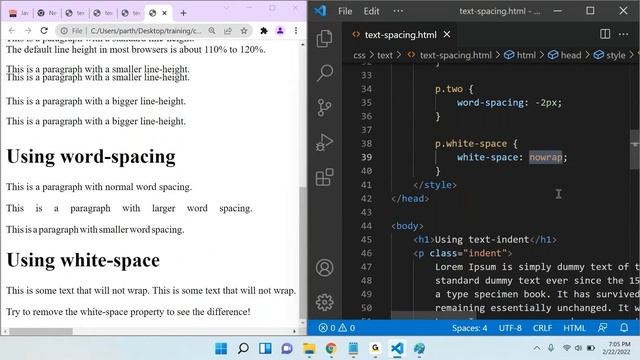
Task: Click the word-spacing property on line 35
Action: (490, 102)
